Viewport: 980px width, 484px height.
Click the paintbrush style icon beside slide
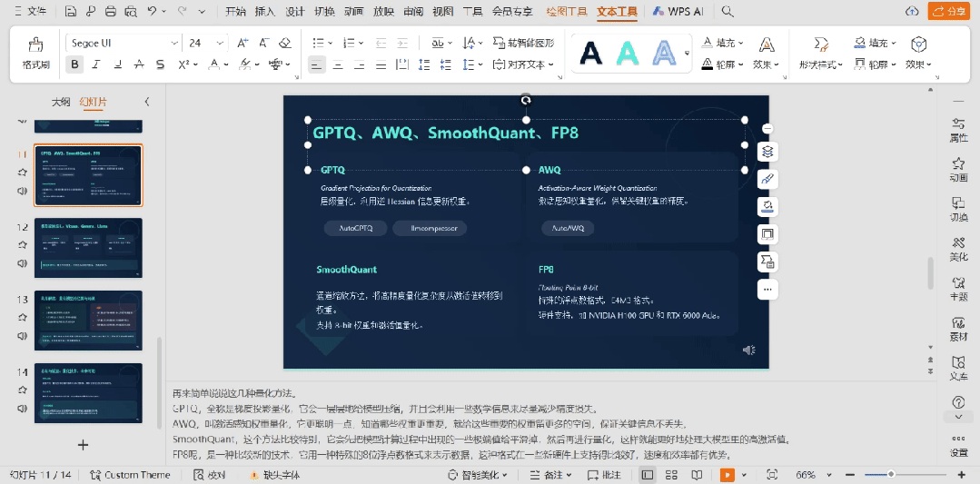[x=767, y=179]
